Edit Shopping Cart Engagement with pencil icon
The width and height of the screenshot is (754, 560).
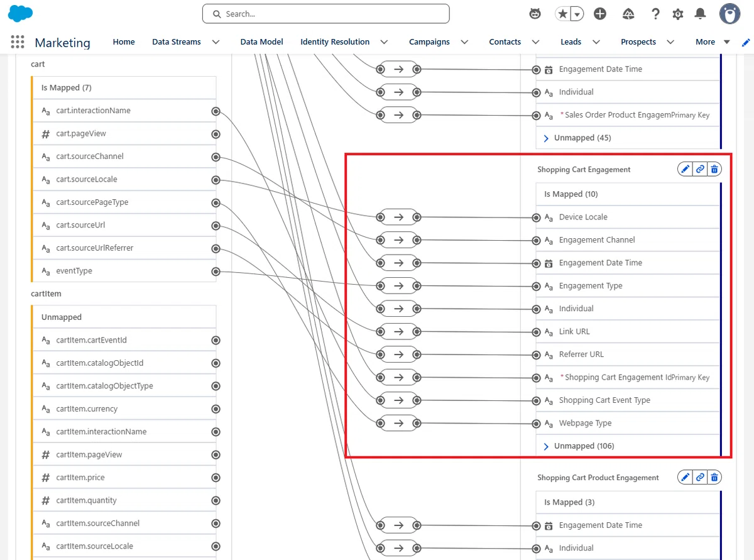[x=685, y=169]
